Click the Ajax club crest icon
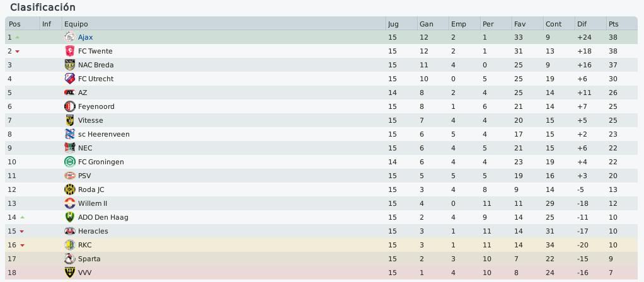The image size is (644, 282). (69, 37)
